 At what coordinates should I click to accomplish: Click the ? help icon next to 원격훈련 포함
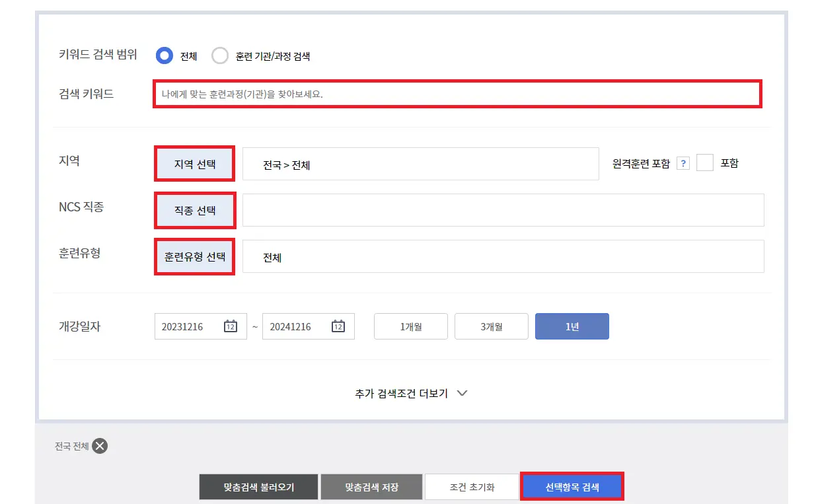(683, 163)
